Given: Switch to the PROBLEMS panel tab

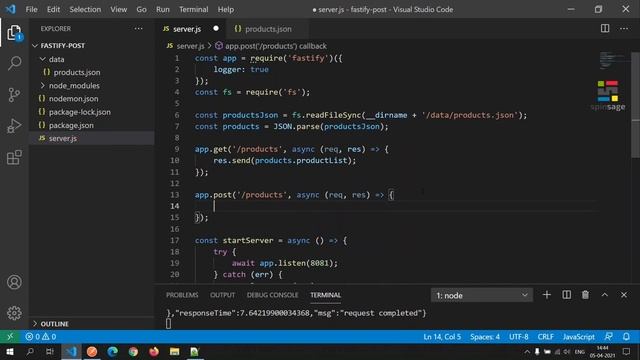Looking at the screenshot, I should point(182,295).
